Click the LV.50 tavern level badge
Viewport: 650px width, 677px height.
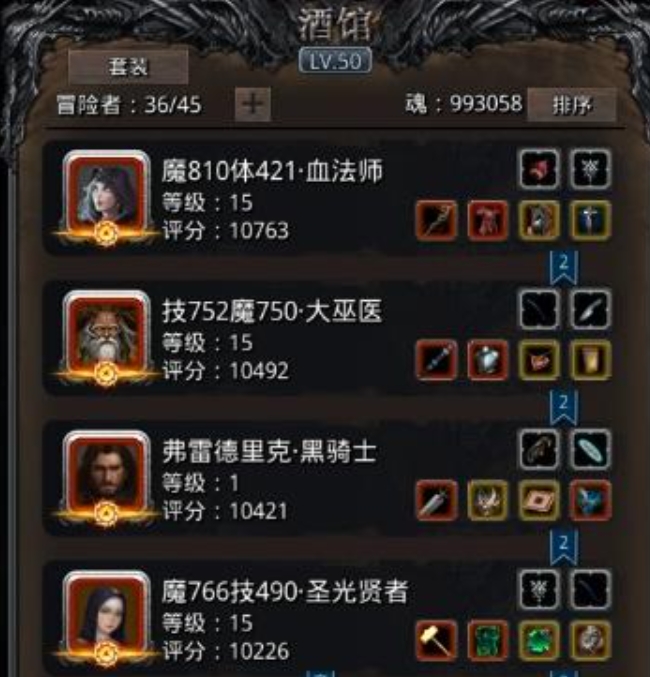click(x=335, y=60)
